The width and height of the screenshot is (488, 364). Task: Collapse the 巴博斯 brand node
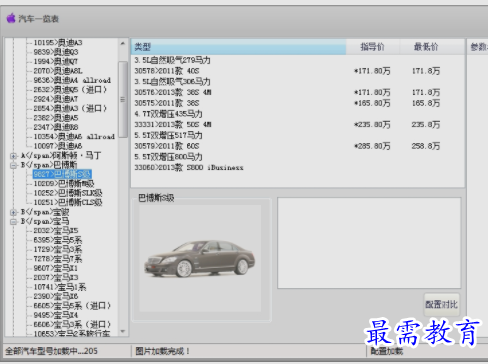(13, 165)
